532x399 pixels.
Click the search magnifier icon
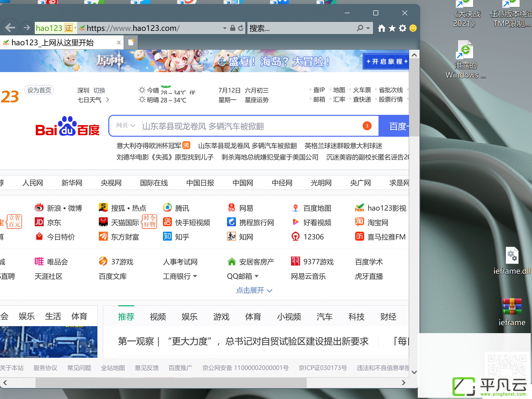click(360, 28)
